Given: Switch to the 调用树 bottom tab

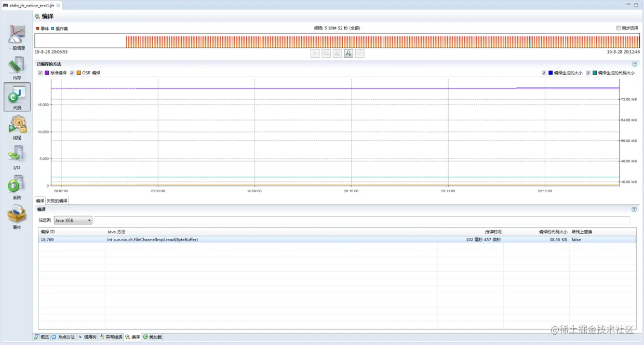Looking at the screenshot, I should 87,337.
